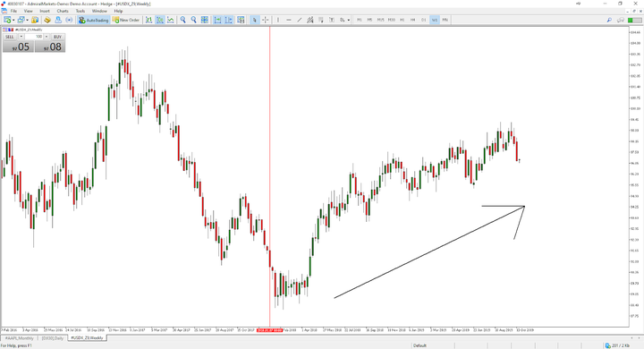This screenshot has height=349, width=644.
Task: Click the Profiles toolbar icon
Action: click(21, 20)
